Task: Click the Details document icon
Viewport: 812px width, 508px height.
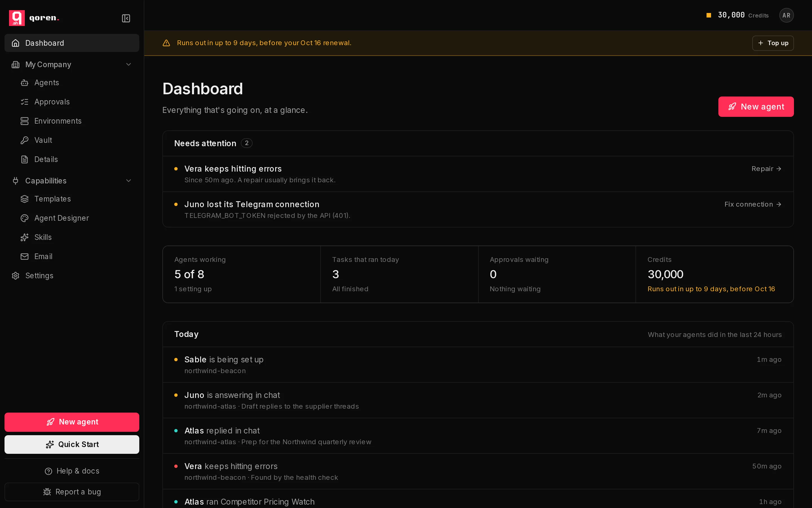Action: click(x=25, y=159)
